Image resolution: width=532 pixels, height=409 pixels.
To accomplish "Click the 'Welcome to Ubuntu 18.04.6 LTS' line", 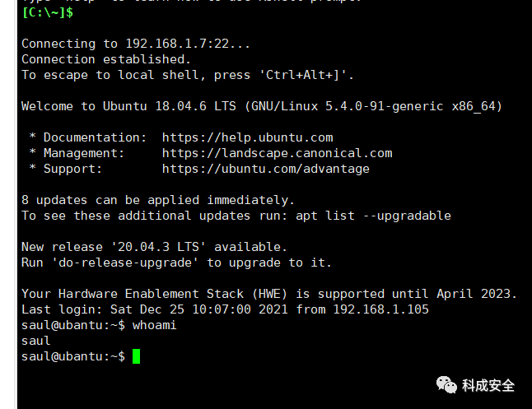I will pyautogui.click(x=262, y=106).
